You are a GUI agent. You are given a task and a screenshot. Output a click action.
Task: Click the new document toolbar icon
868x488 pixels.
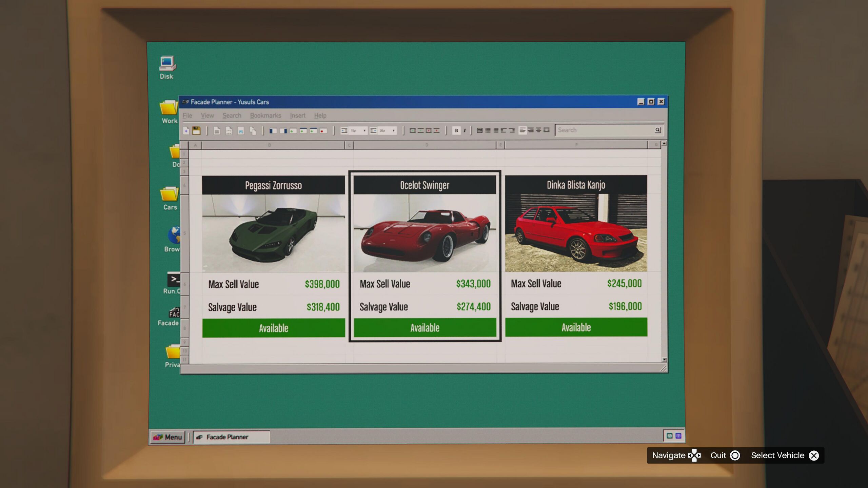186,130
